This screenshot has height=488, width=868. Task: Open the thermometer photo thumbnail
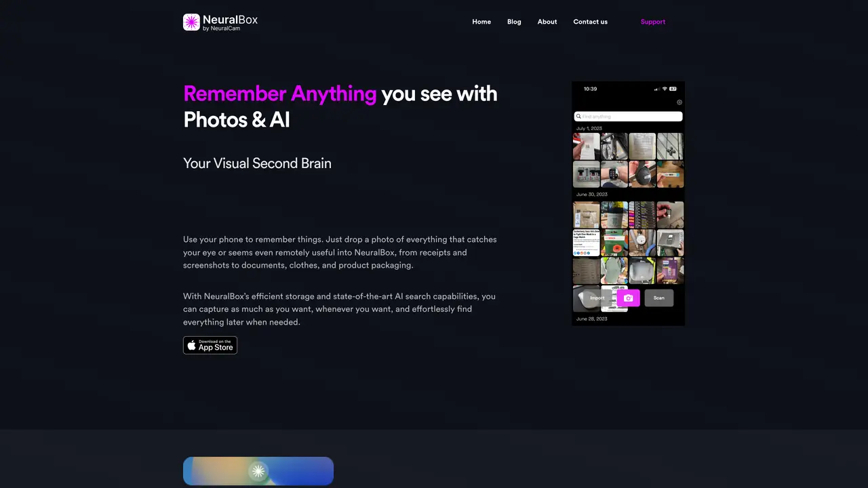(670, 174)
